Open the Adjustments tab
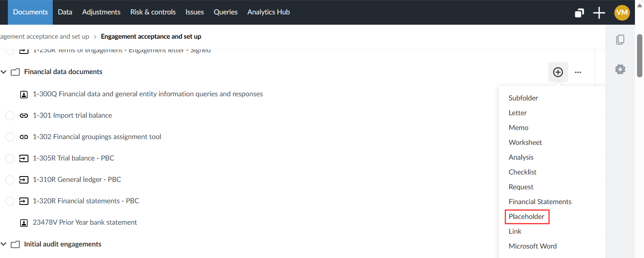Image resolution: width=644 pixels, height=258 pixels. tap(101, 12)
